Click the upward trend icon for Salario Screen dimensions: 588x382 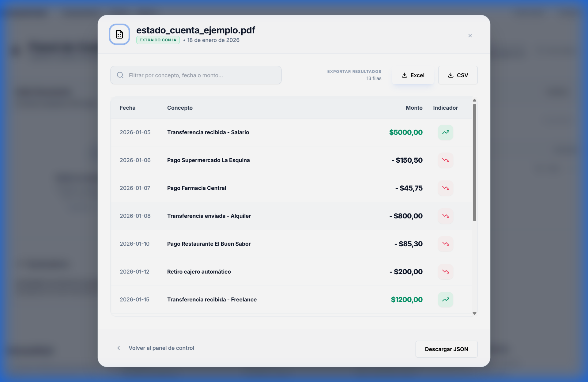point(446,132)
